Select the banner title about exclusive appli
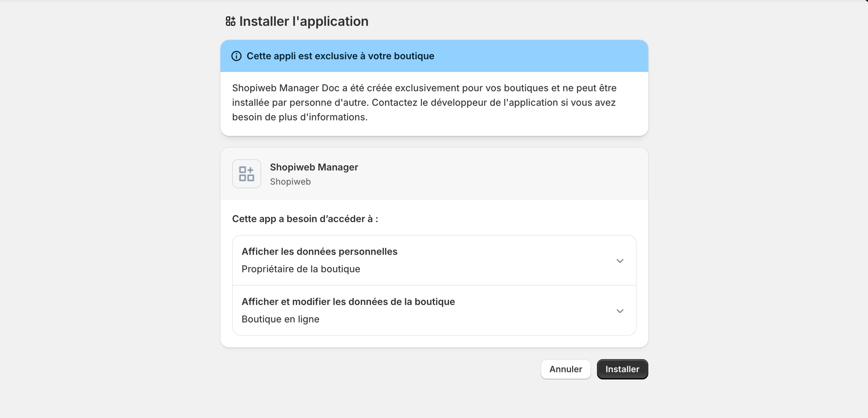868x418 pixels. click(x=340, y=56)
